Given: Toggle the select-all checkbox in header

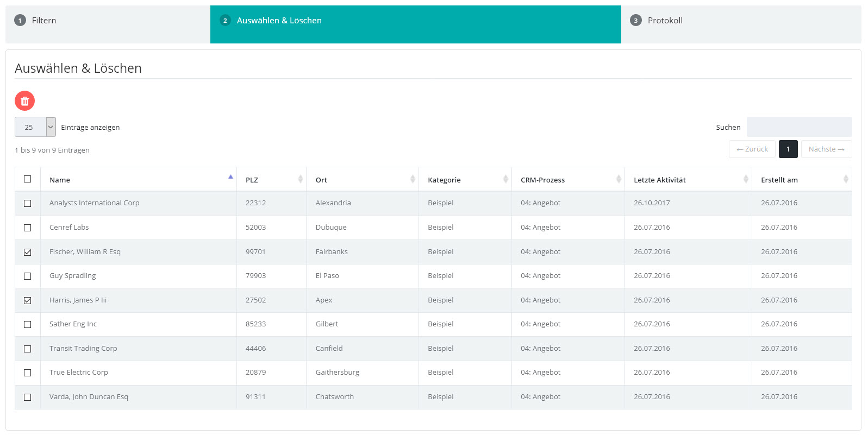Looking at the screenshot, I should pos(28,179).
